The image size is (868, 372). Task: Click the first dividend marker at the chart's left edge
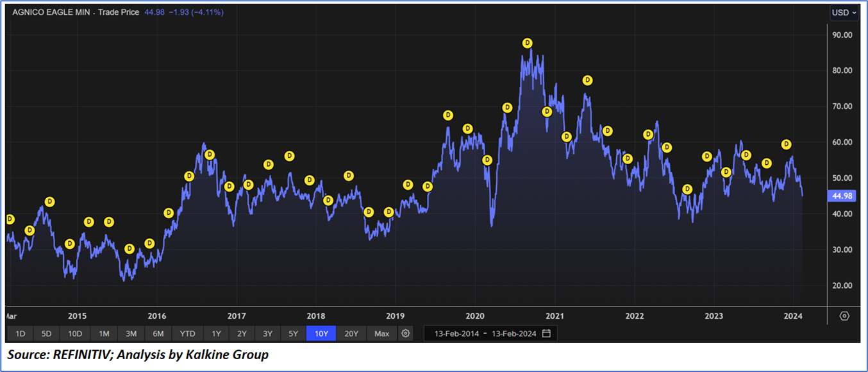click(x=10, y=219)
